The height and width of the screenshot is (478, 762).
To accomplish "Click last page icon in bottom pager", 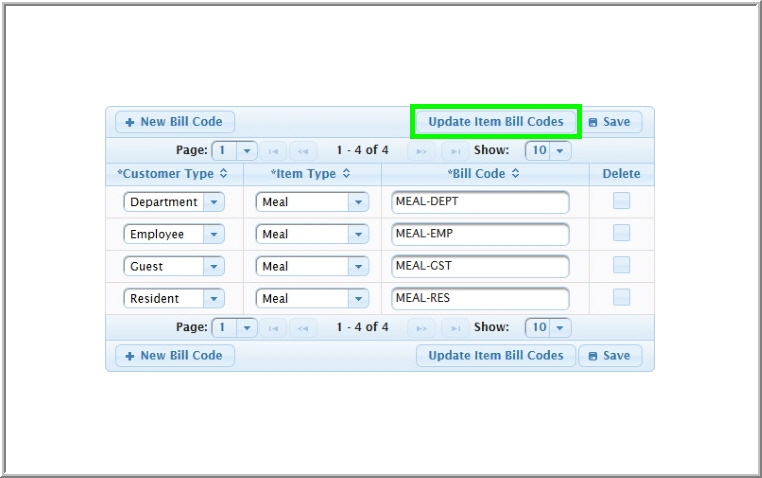I will tap(454, 328).
